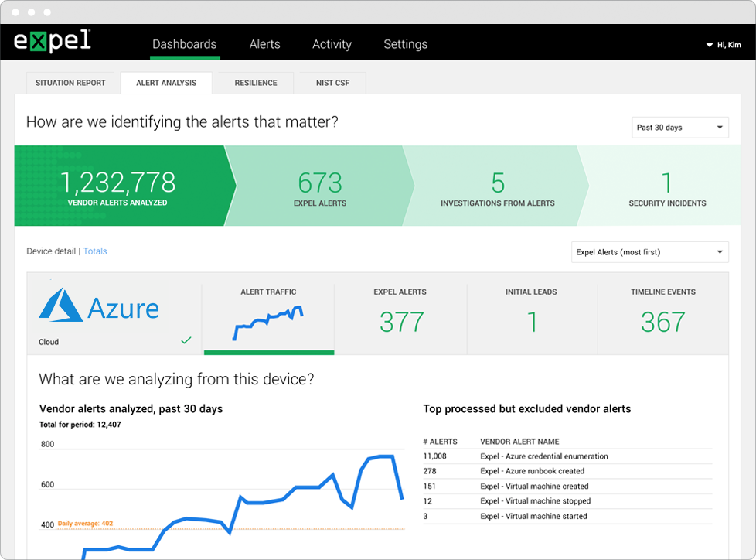Click the Totals link
Screen dimensions: 756x560
coord(95,251)
